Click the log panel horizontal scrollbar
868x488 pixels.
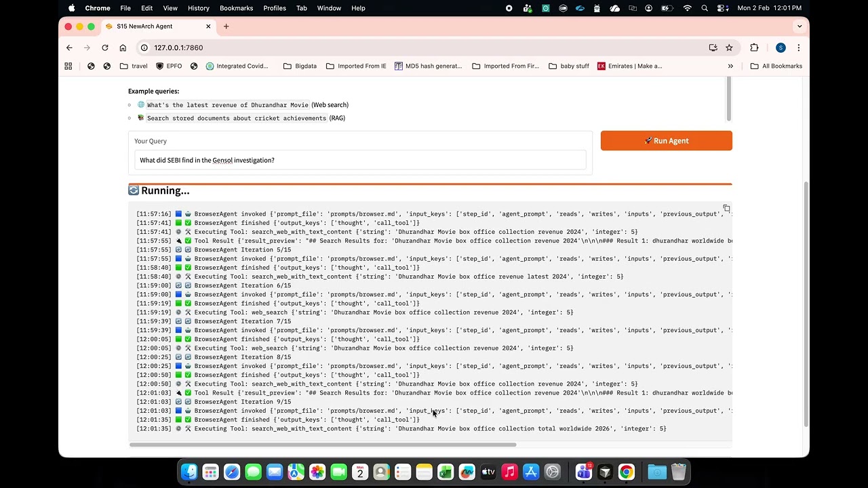323,445
